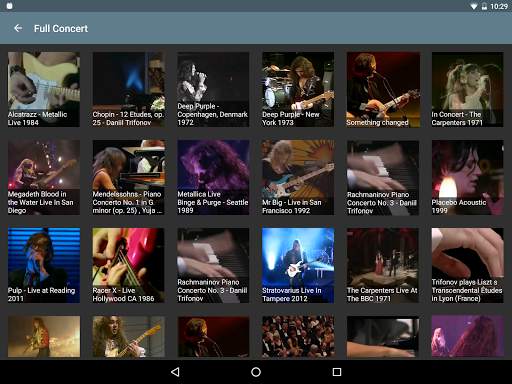Open In Concert - The Carpenters 1971
The height and width of the screenshot is (384, 512).
click(467, 89)
